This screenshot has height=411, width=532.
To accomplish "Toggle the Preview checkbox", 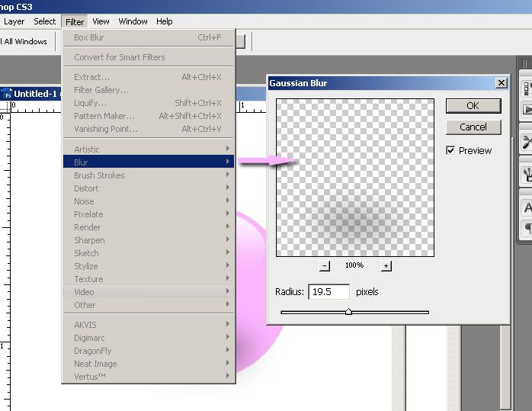I will 450,150.
